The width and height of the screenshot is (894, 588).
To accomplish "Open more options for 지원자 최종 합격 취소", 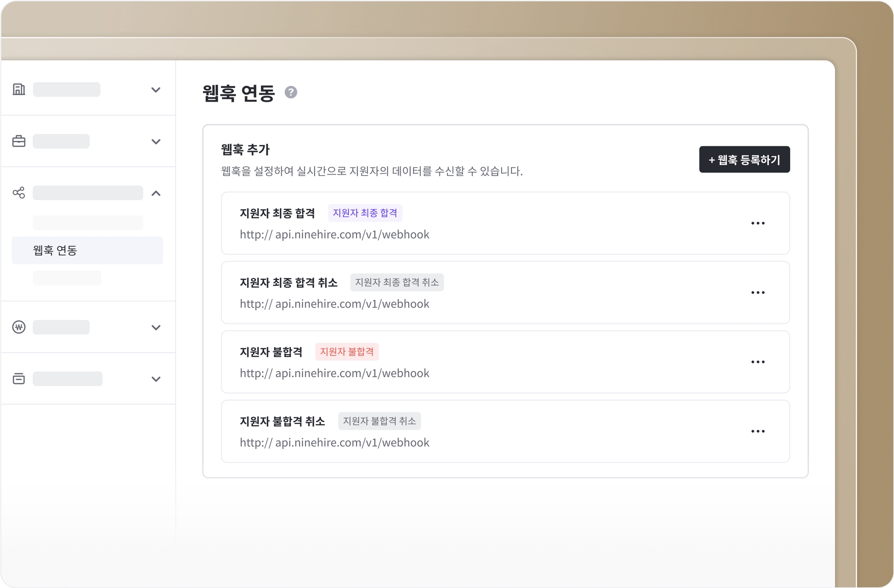I will coord(758,293).
